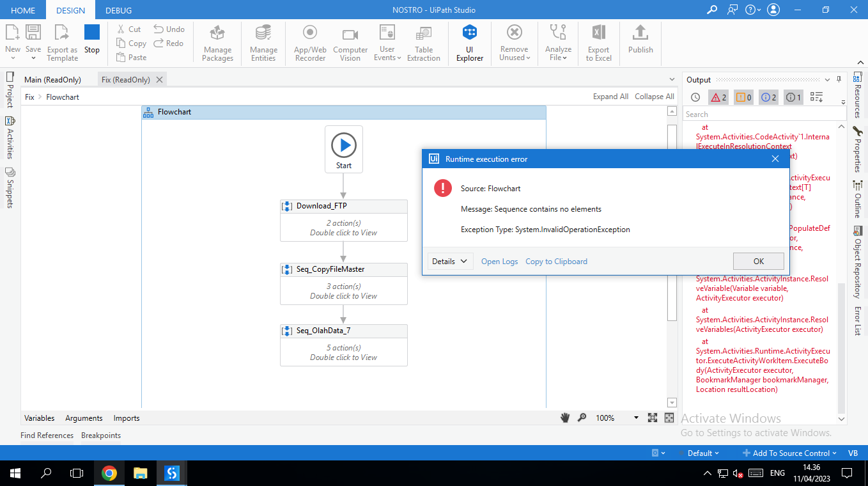Switch to the Main (ReadOnly) tab

coord(52,79)
